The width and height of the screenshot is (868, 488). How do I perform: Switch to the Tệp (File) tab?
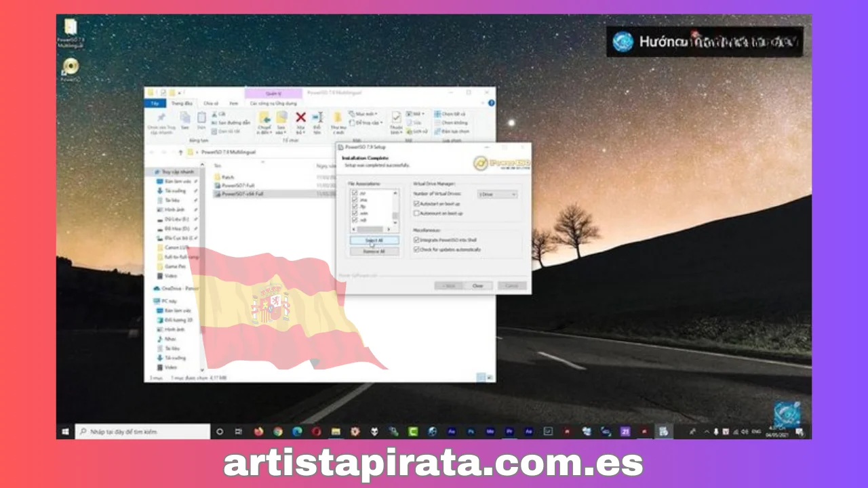click(155, 103)
